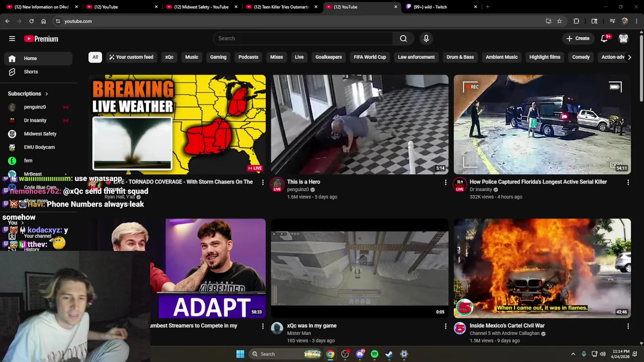Click the YouTube search input field

pos(303,38)
